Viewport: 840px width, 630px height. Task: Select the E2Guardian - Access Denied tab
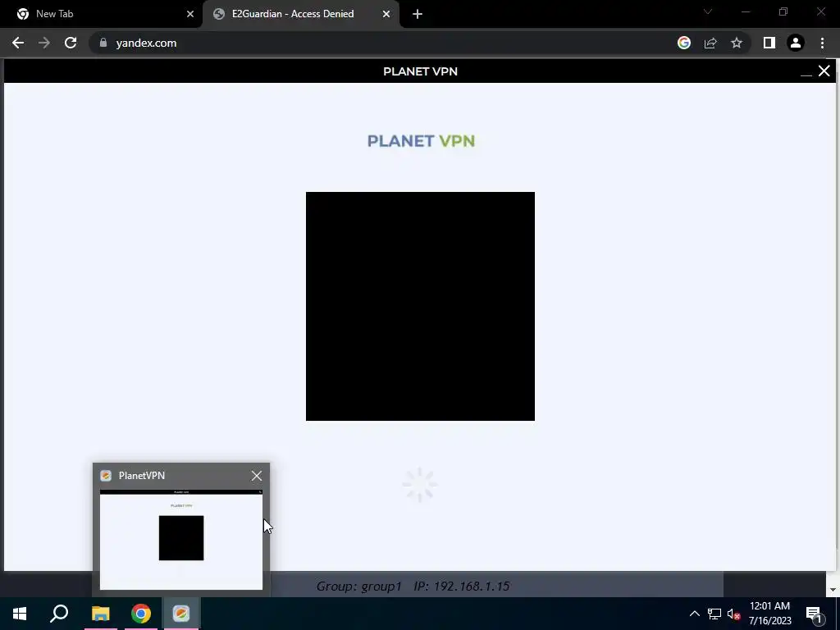300,14
